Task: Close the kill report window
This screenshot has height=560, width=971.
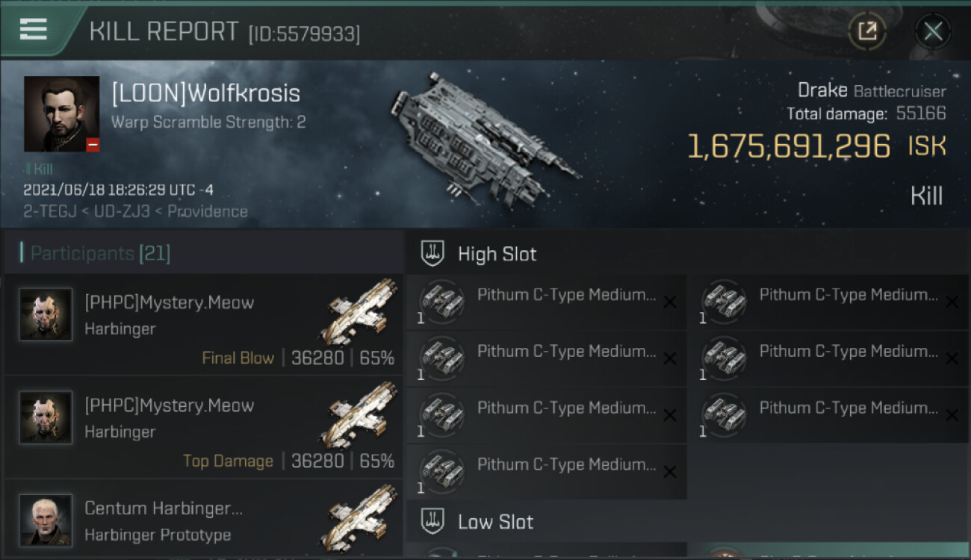Action: (x=932, y=31)
